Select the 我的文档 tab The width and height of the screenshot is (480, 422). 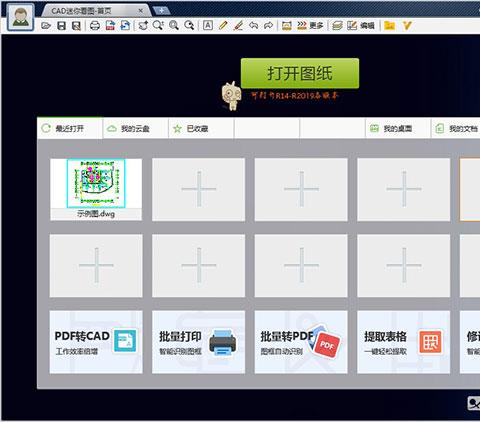[x=457, y=128]
